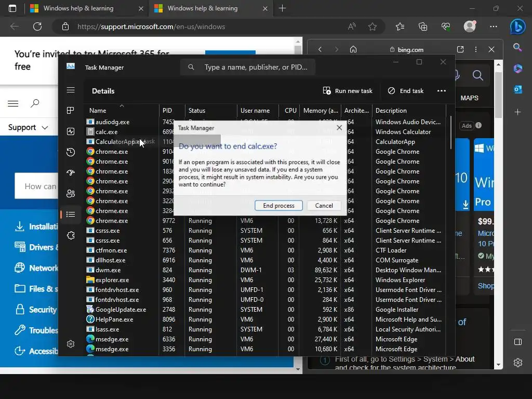The width and height of the screenshot is (532, 399).
Task: Select the lsass.exe process row
Action: [265, 329]
